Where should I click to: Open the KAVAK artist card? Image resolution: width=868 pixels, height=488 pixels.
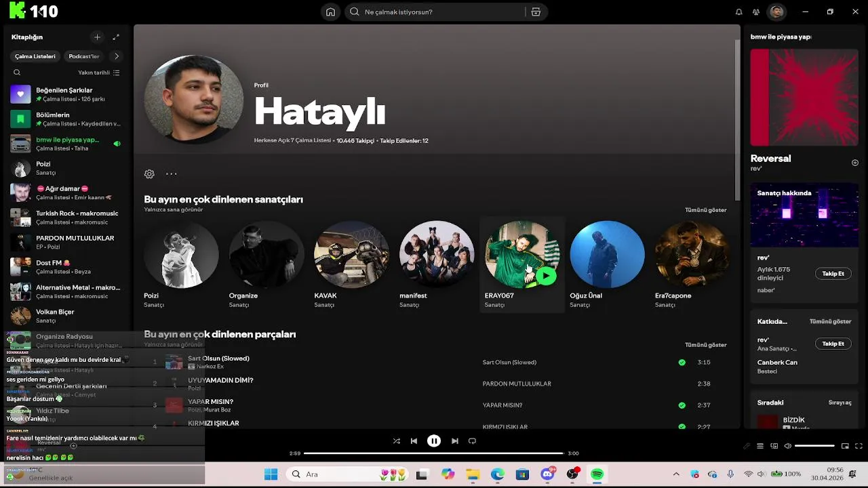(x=351, y=264)
